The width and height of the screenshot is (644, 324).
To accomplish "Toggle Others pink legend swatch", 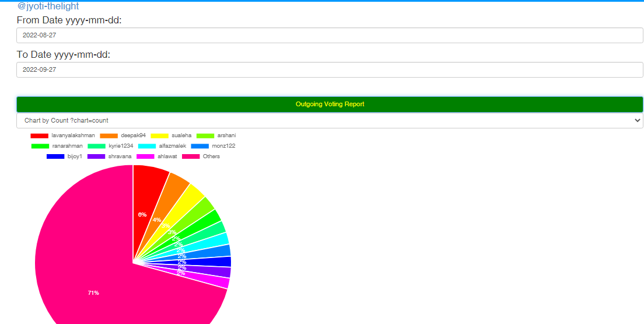I will [x=191, y=156].
